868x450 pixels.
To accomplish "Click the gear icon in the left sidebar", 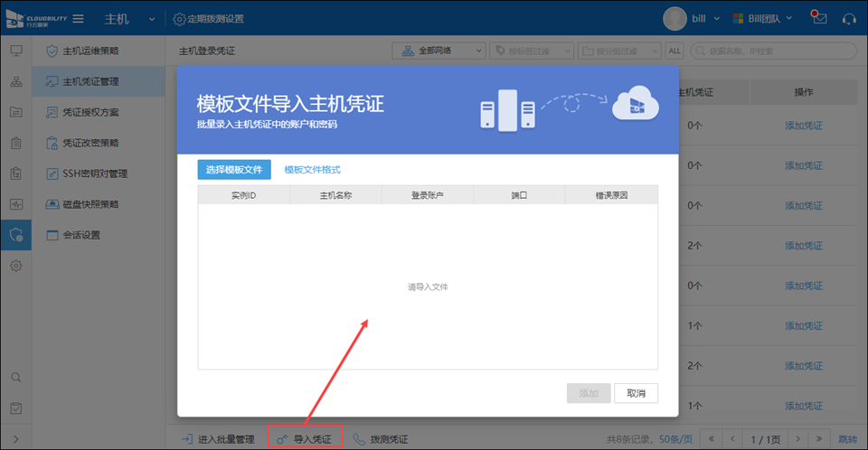I will click(x=15, y=266).
